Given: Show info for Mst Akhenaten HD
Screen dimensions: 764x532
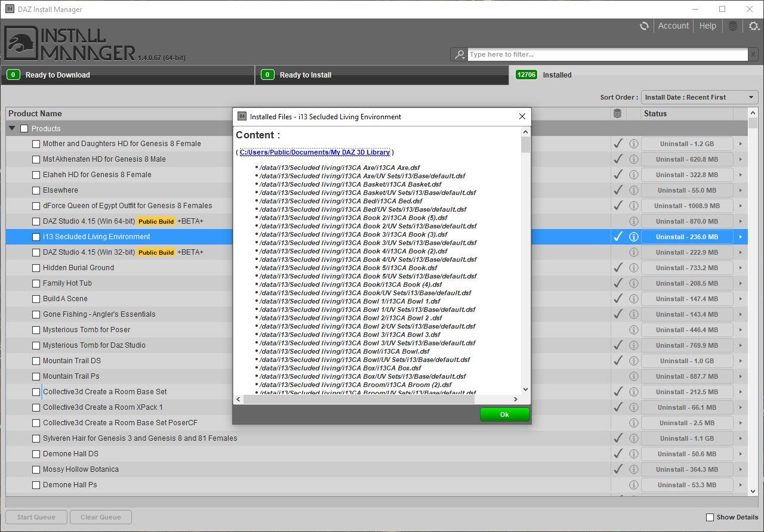Looking at the screenshot, I should [634, 159].
